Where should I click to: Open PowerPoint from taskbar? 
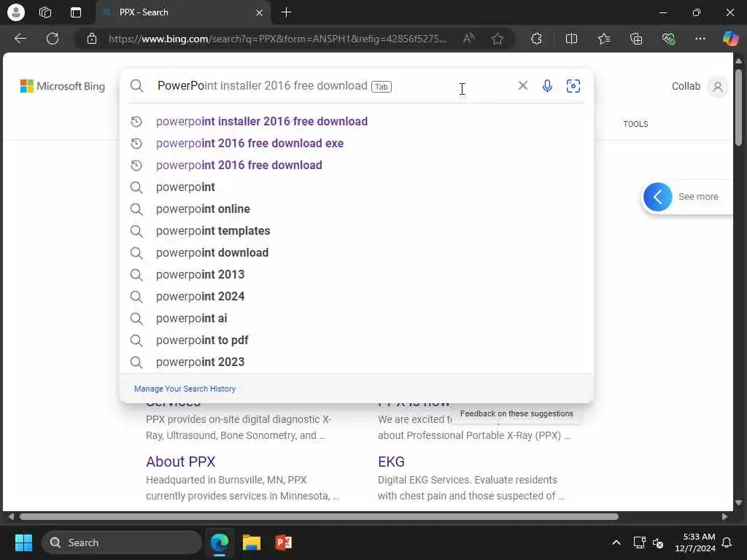tap(284, 542)
